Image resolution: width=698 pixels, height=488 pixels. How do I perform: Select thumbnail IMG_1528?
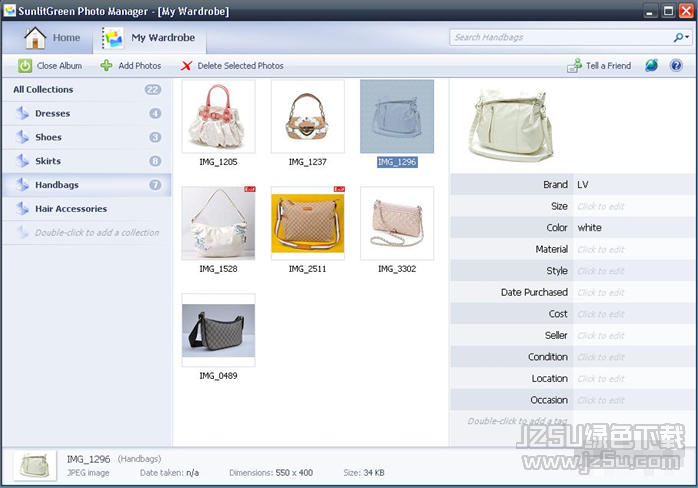pos(218,224)
